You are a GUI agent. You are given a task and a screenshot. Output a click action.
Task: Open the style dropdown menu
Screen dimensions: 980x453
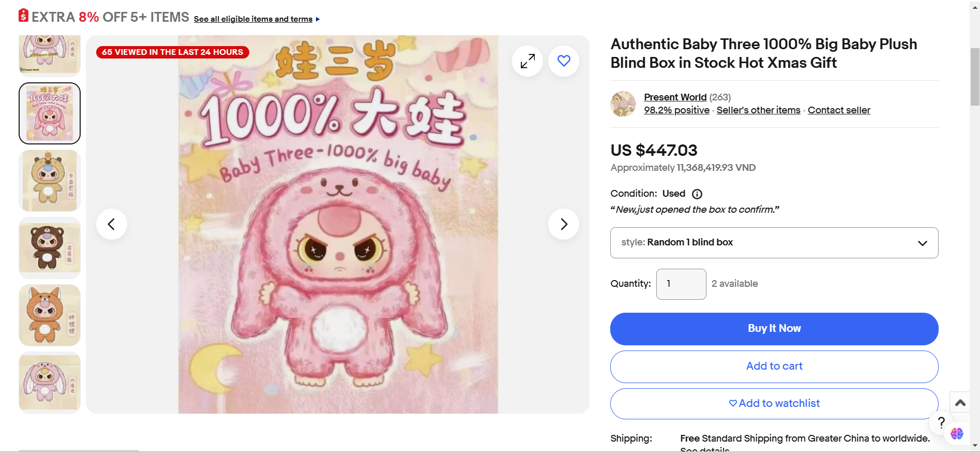click(774, 243)
